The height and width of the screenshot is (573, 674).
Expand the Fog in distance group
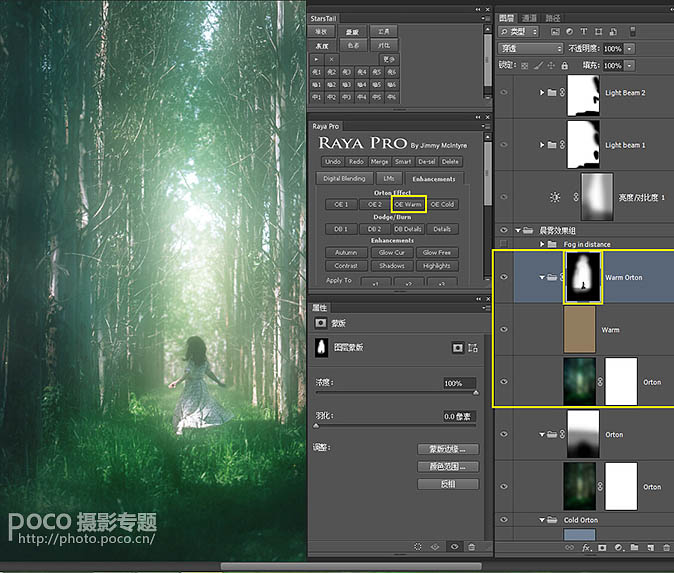542,244
